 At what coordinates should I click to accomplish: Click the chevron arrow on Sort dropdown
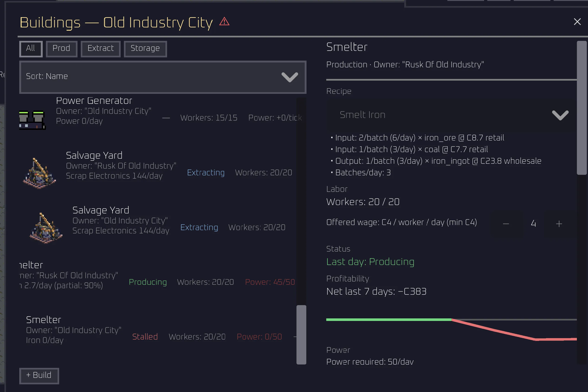(x=290, y=77)
